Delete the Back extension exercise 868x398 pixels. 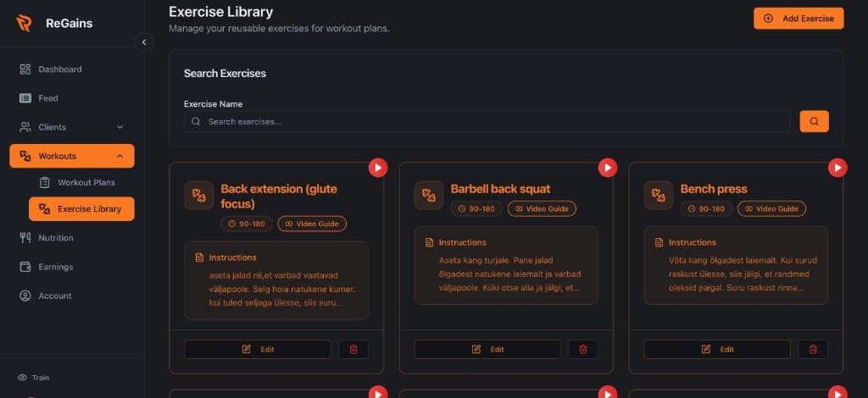tap(353, 349)
